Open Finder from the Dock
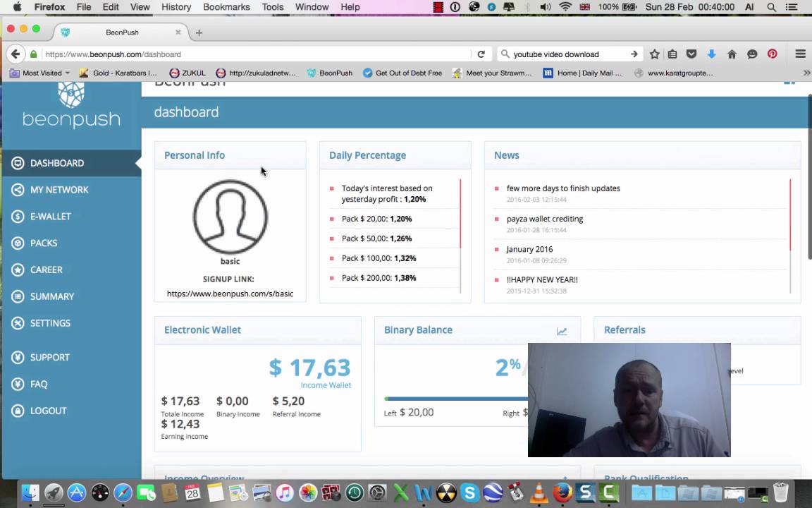This screenshot has width=812, height=508. pyautogui.click(x=30, y=492)
